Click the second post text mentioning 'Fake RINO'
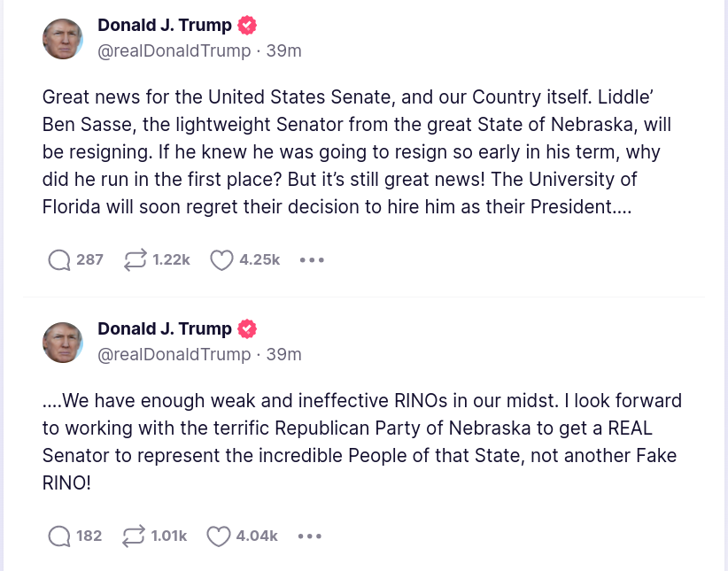The height and width of the screenshot is (571, 728). click(354, 442)
